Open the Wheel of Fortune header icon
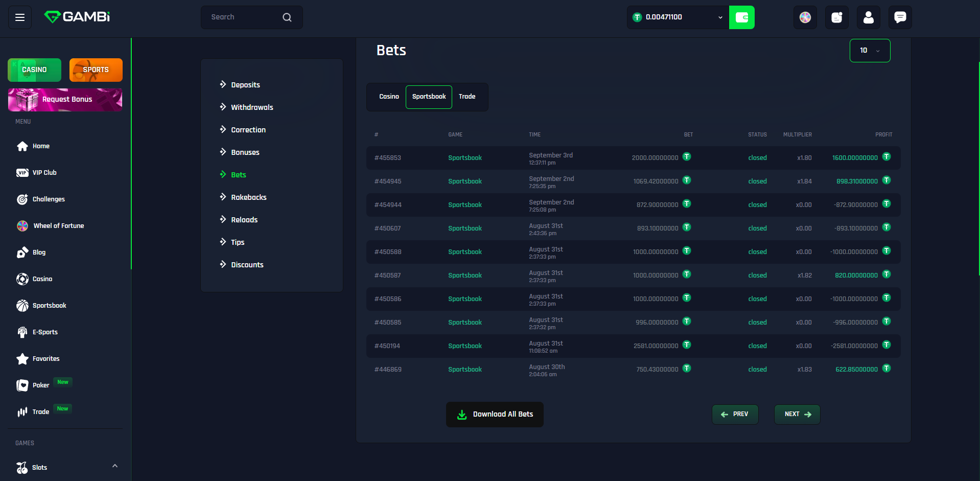 pos(805,17)
